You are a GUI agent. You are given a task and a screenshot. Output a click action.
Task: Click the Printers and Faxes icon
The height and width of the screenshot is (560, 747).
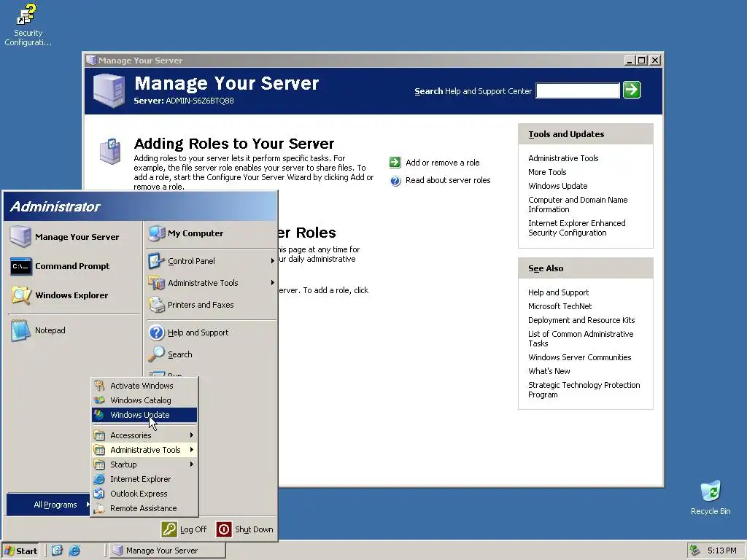[156, 305]
